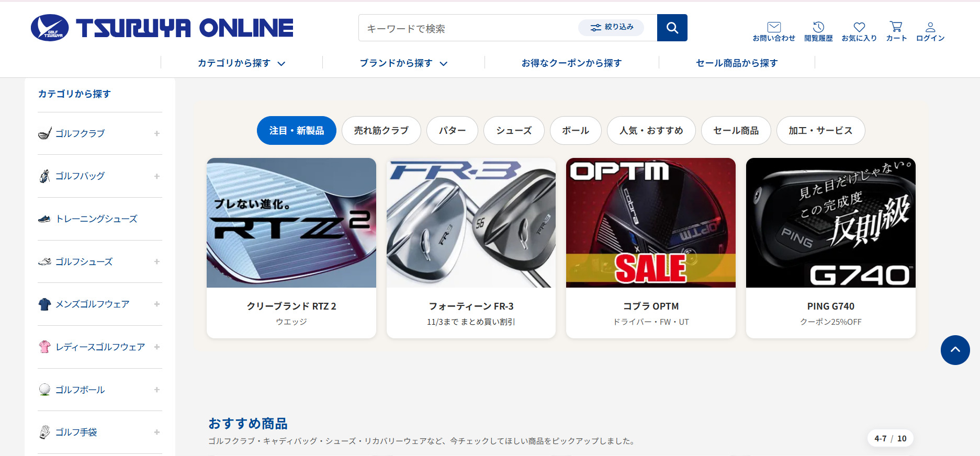The width and height of the screenshot is (980, 456).
Task: Expand メンズゴルフウェア category plus sign
Action: point(156,304)
